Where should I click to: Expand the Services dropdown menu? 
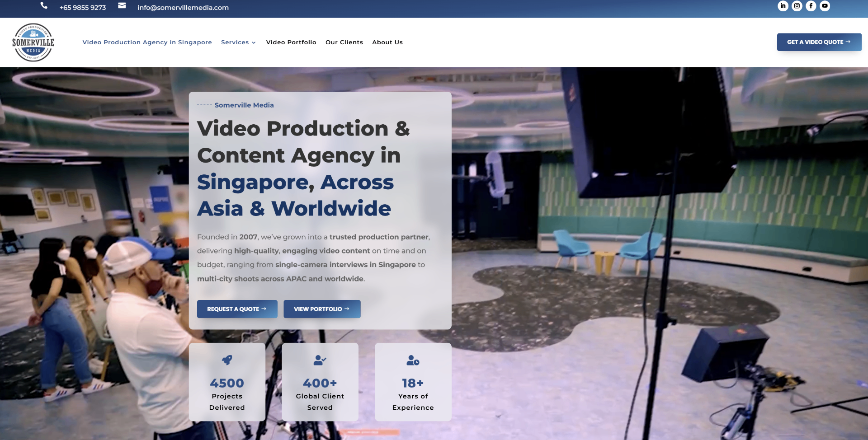(238, 42)
